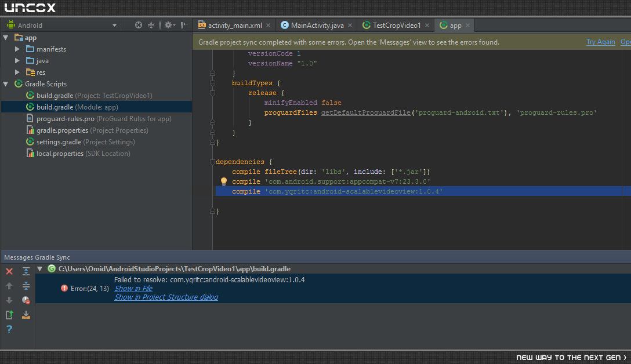Screen dimensions: 631x364
Task: Select build.gradle (Module: app) file
Action: 97,107
